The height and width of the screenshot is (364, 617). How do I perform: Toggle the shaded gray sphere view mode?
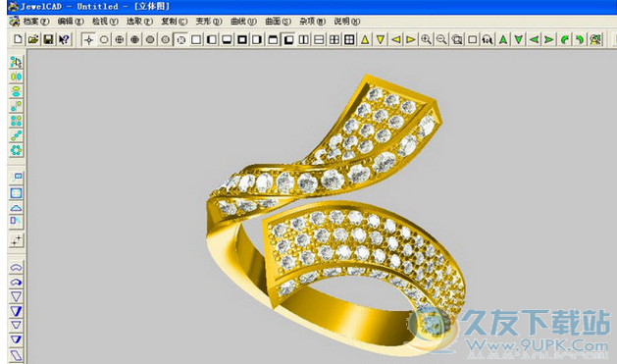(150, 39)
